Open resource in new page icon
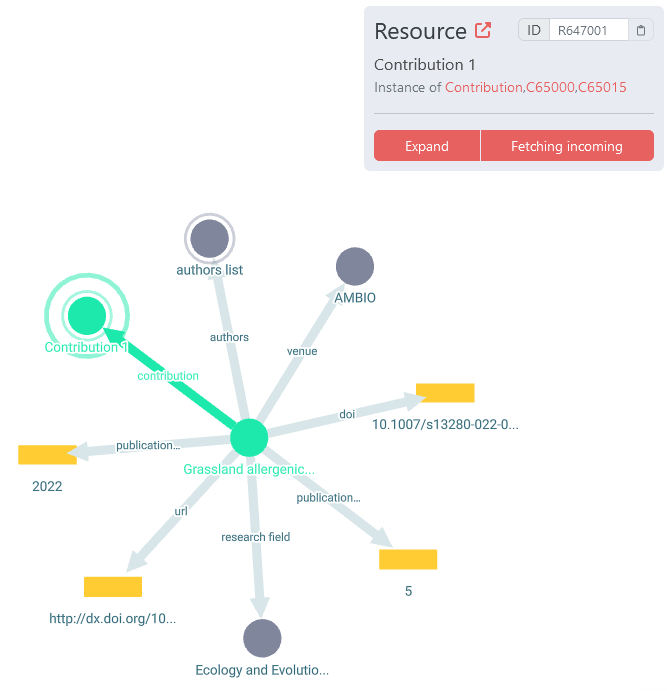Image resolution: width=667 pixels, height=691 pixels. pyautogui.click(x=483, y=30)
